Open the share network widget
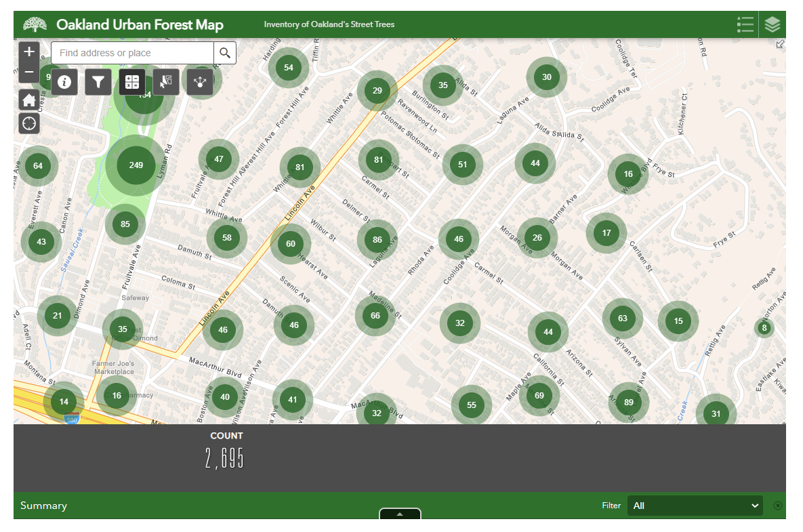 (200, 82)
